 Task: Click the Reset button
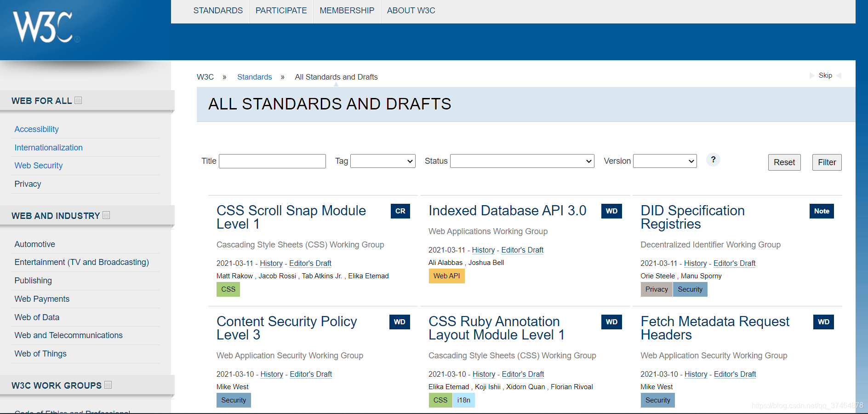tap(784, 162)
